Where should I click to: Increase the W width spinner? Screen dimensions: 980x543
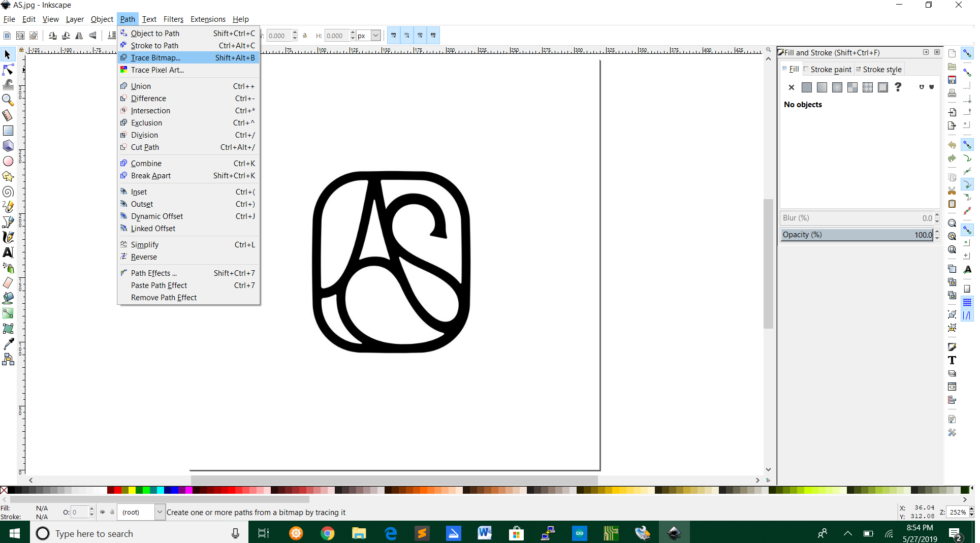tap(295, 33)
